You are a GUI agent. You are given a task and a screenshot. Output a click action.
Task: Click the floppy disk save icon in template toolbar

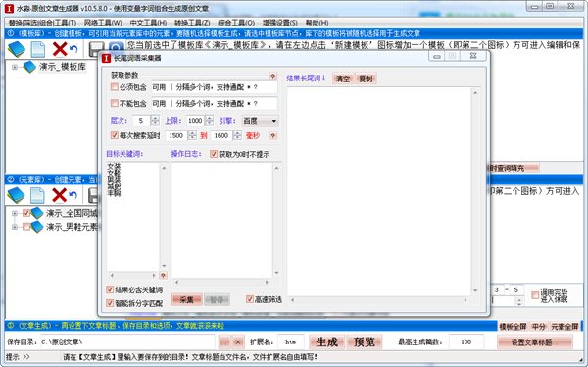(96, 50)
